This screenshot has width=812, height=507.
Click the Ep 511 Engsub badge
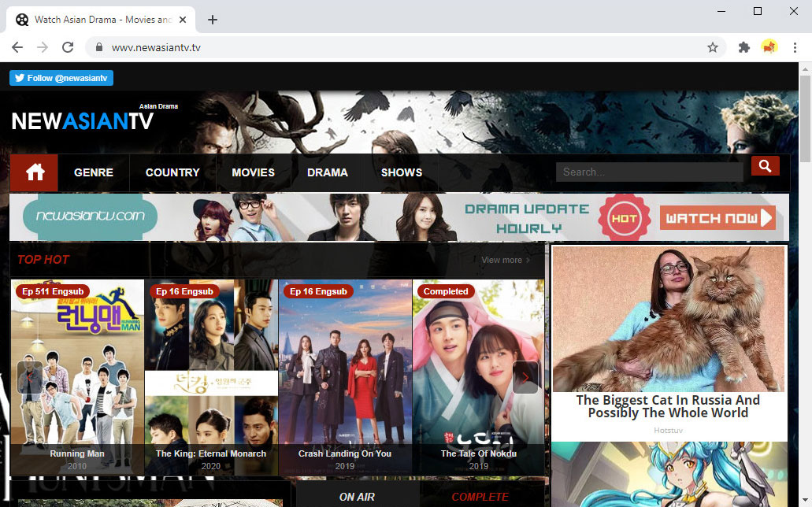(x=53, y=291)
